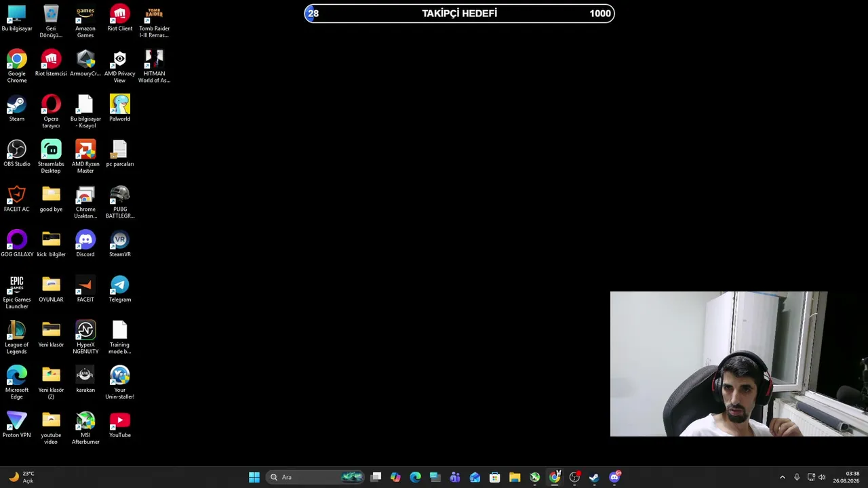This screenshot has height=488, width=868.
Task: Select the youtube video folder
Action: (x=51, y=428)
